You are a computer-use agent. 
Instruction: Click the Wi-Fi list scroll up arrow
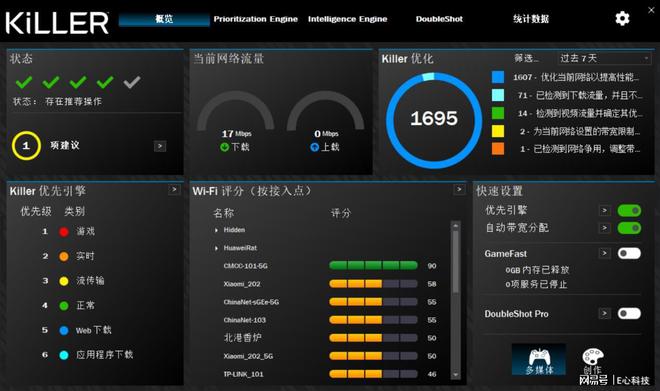tap(455, 226)
